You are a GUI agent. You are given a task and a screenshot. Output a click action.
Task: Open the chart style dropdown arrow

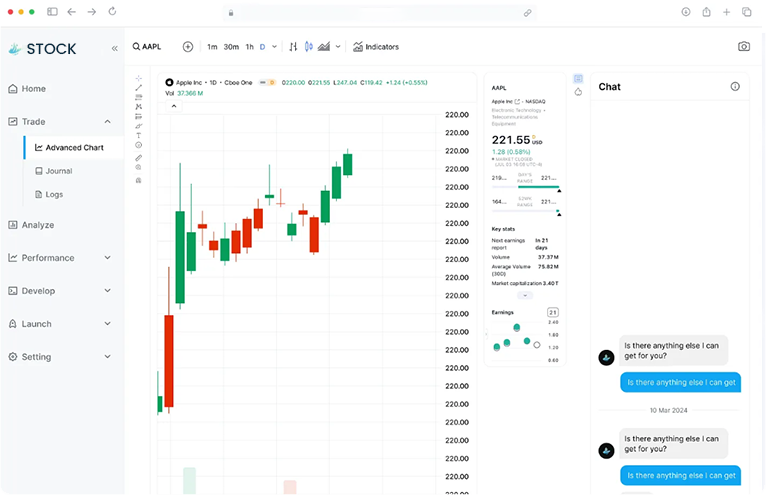(x=338, y=47)
